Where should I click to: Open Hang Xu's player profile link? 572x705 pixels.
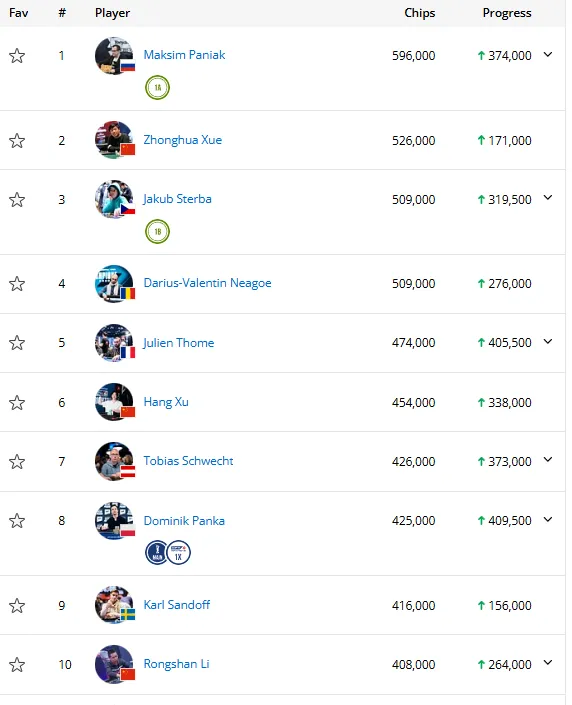point(166,402)
